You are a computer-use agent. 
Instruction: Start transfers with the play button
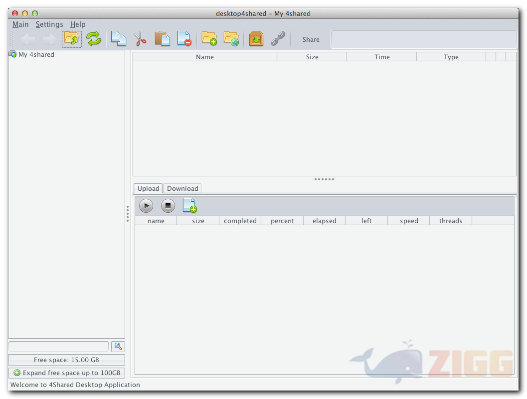click(x=146, y=206)
